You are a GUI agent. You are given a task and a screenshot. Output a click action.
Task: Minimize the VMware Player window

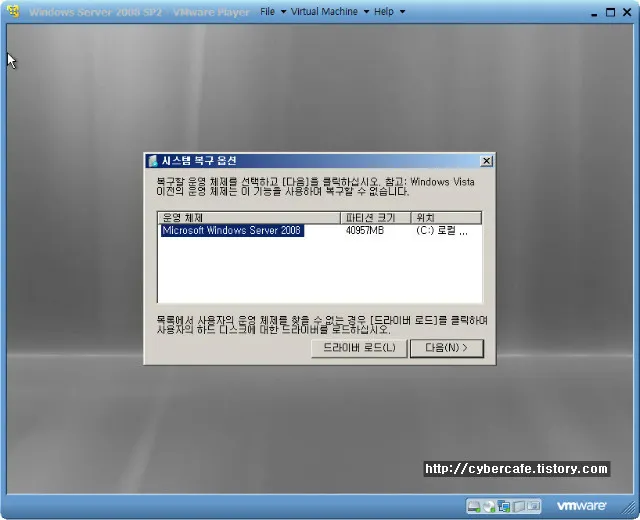594,13
